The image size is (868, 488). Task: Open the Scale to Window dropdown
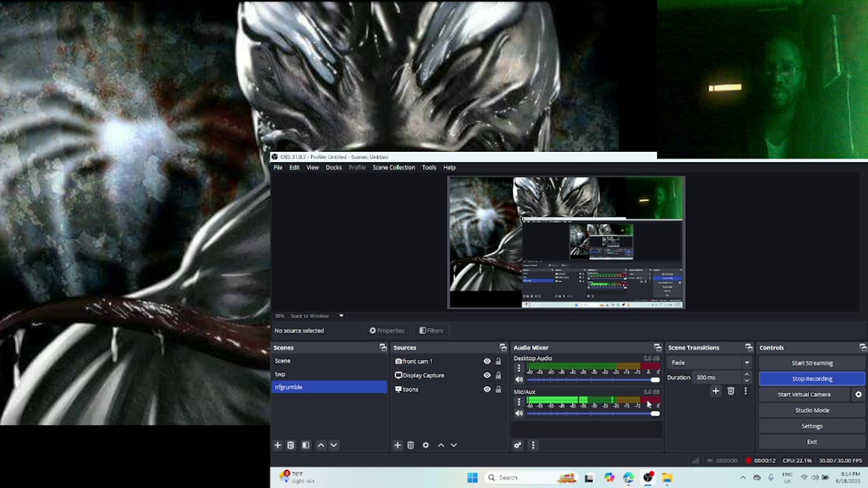pyautogui.click(x=341, y=316)
